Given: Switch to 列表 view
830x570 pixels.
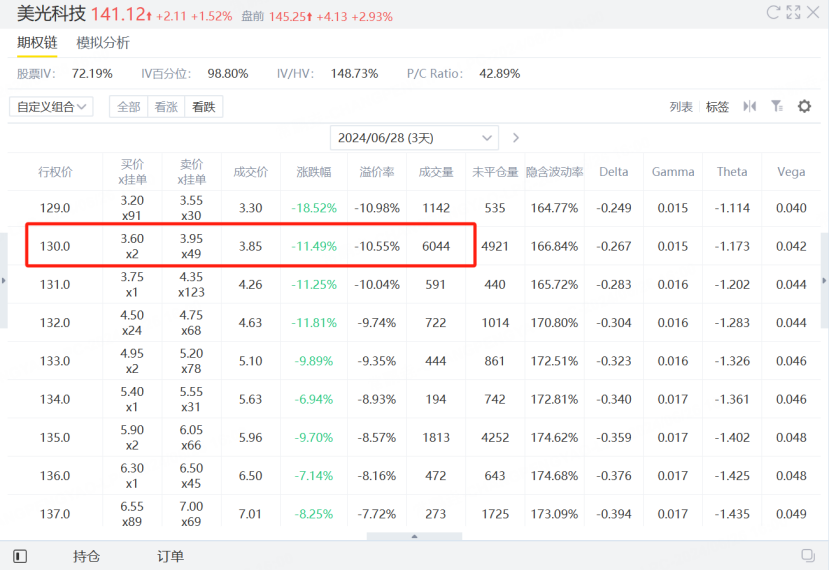Looking at the screenshot, I should 681,107.
